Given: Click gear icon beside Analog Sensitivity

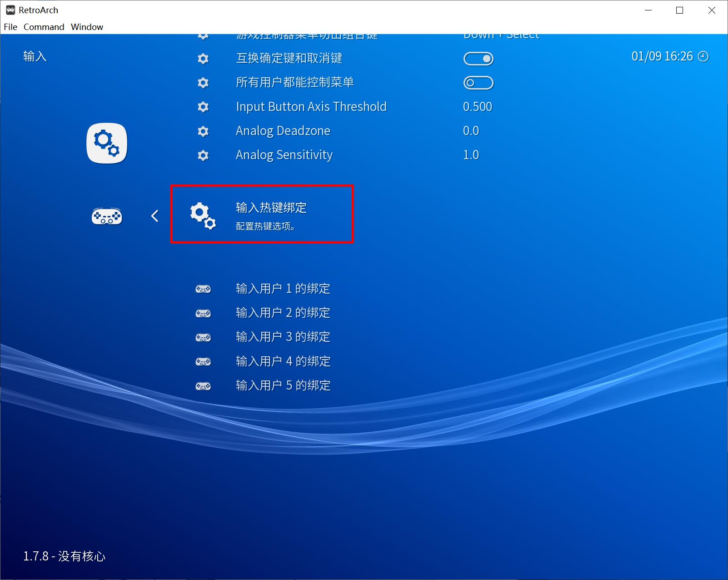Looking at the screenshot, I should (x=203, y=155).
